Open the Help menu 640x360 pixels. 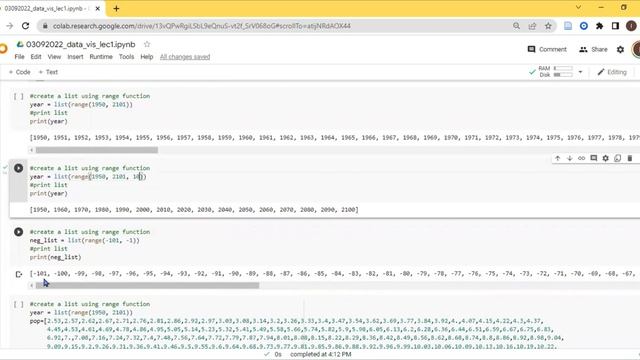pos(147,57)
